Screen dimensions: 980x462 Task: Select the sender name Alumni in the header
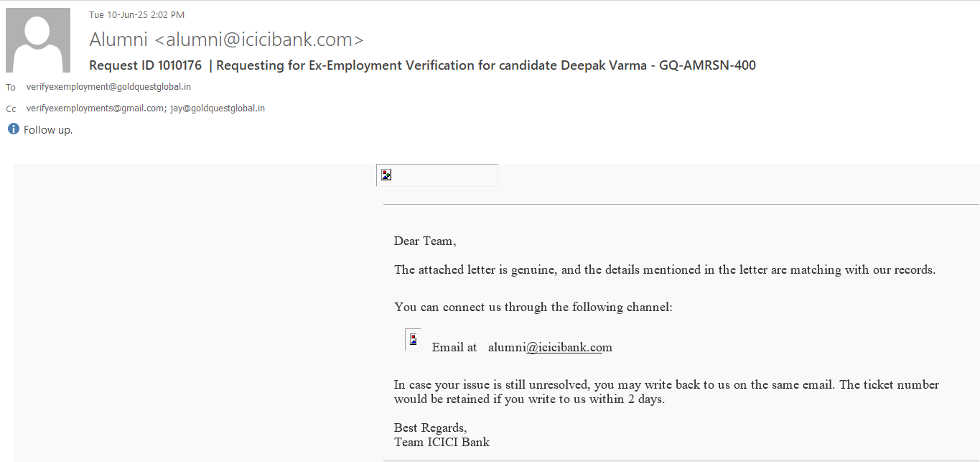point(118,40)
